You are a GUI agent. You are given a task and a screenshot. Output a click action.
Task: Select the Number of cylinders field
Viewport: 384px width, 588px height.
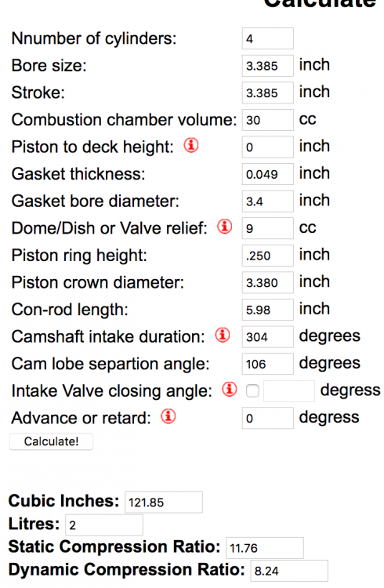(268, 38)
